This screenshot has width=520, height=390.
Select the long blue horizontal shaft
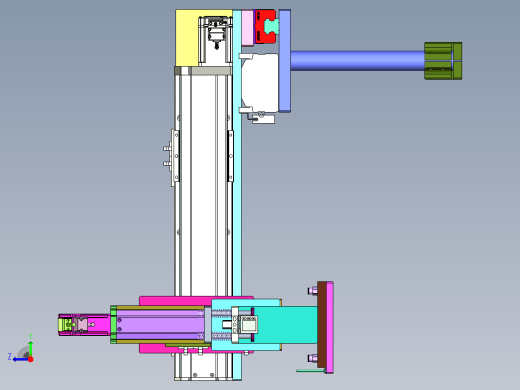click(x=357, y=61)
